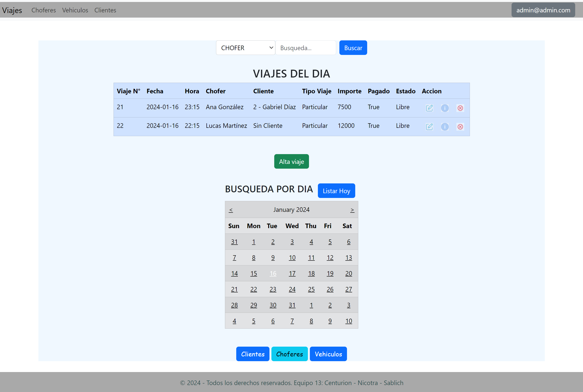Click the green Alta viaje button
This screenshot has height=392, width=583.
(x=291, y=161)
